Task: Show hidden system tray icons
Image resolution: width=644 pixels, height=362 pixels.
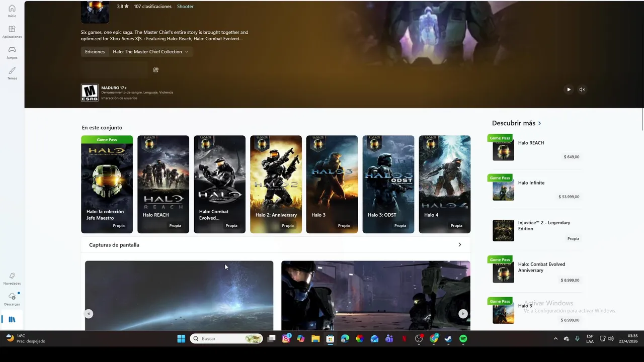Action: coord(555,339)
